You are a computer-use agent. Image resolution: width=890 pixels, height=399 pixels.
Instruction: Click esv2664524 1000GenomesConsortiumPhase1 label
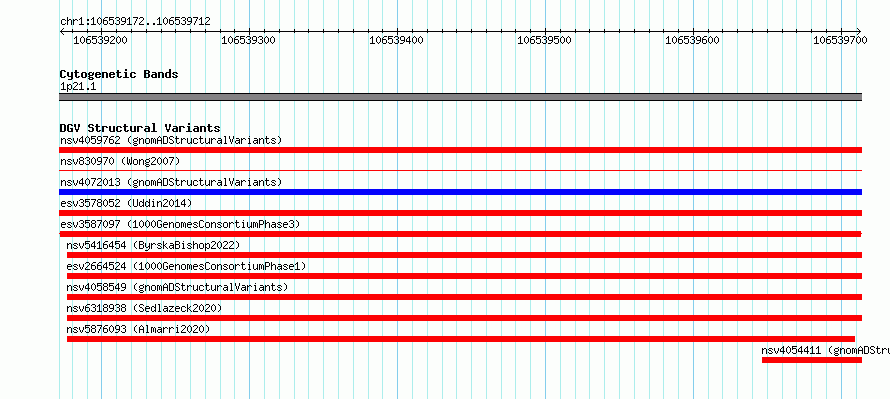click(x=186, y=266)
